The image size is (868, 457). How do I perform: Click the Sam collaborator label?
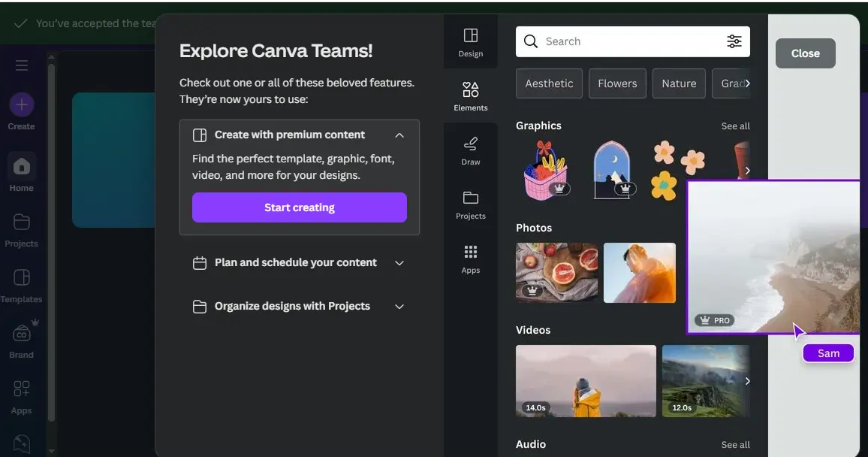click(828, 353)
